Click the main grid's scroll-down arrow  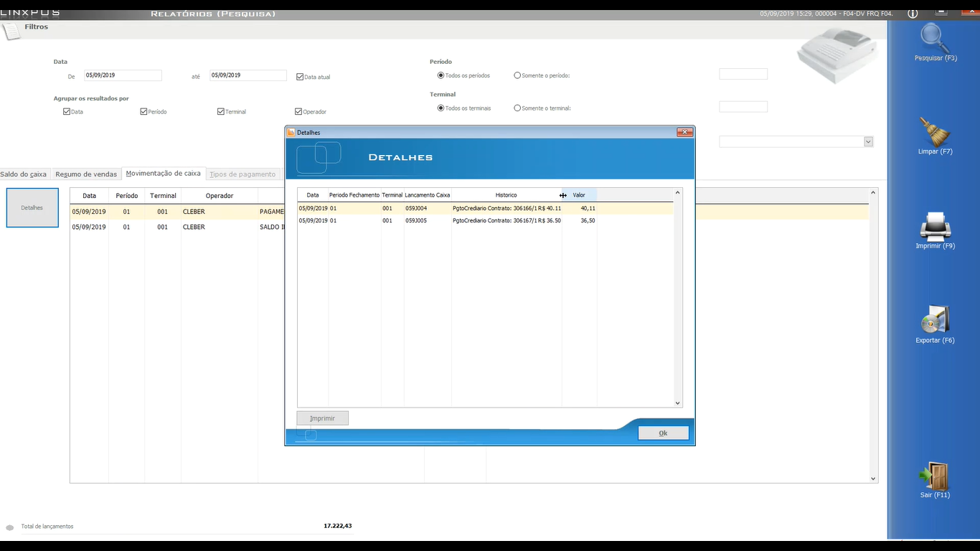tap(873, 479)
